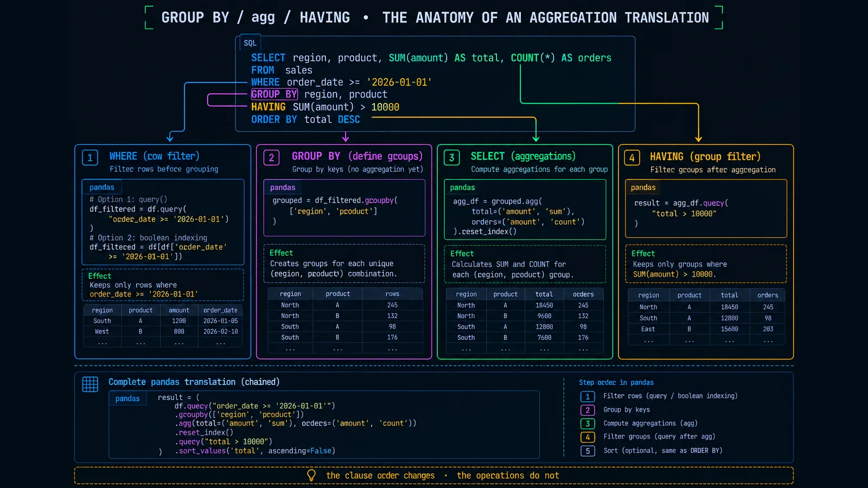The image size is (868, 488).
Task: Click 'Filter groups after aggregation' subtitle
Action: click(713, 170)
